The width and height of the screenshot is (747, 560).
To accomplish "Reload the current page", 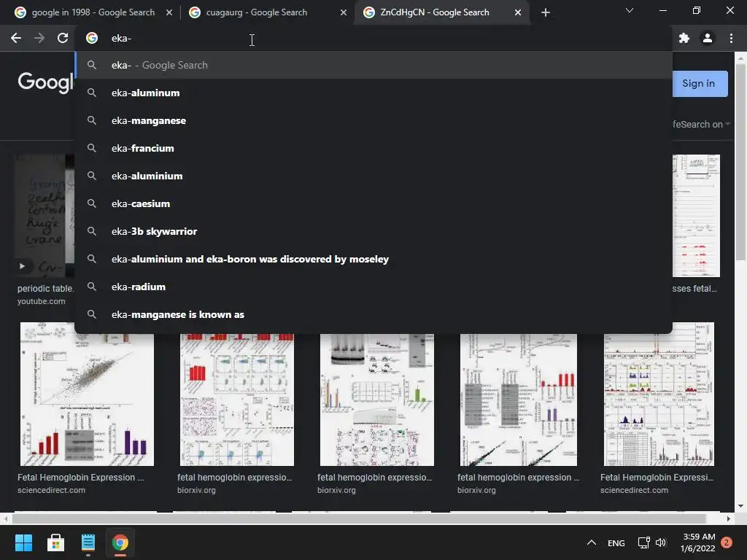I will pyautogui.click(x=63, y=38).
